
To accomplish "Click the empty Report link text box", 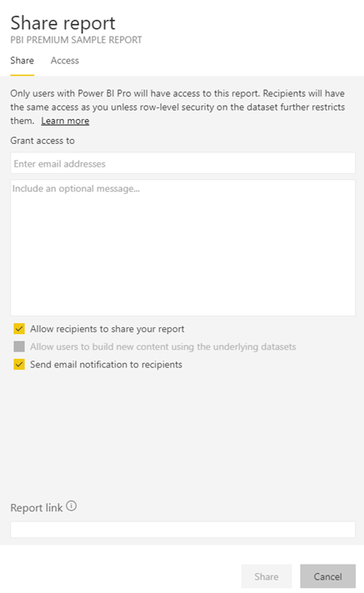I will [x=182, y=530].
